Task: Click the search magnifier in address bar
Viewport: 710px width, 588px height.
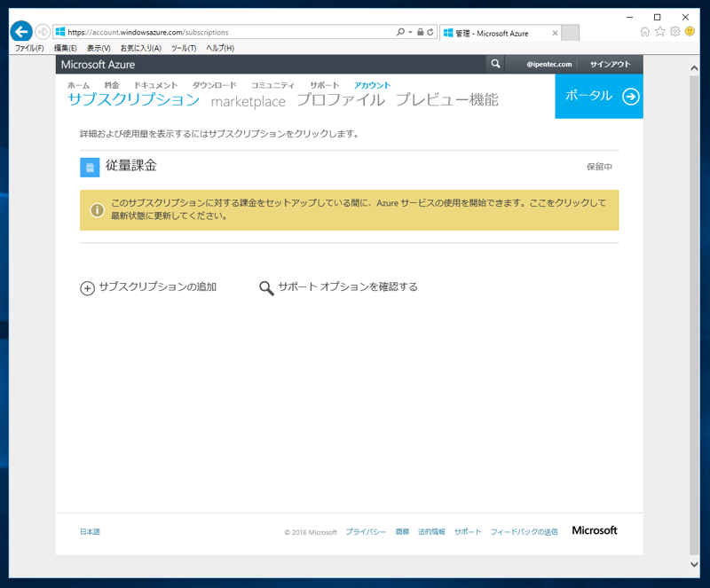Action: [x=400, y=32]
